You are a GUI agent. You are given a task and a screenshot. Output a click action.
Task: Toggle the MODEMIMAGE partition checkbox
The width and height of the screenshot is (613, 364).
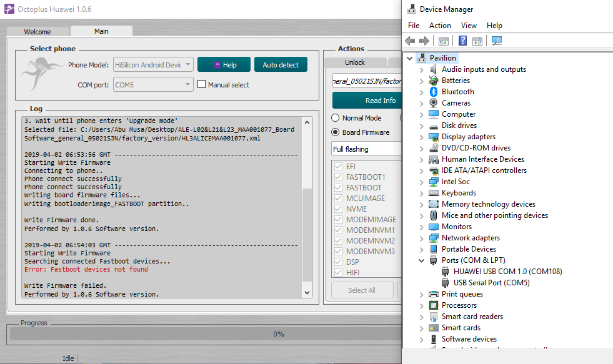pyautogui.click(x=339, y=220)
